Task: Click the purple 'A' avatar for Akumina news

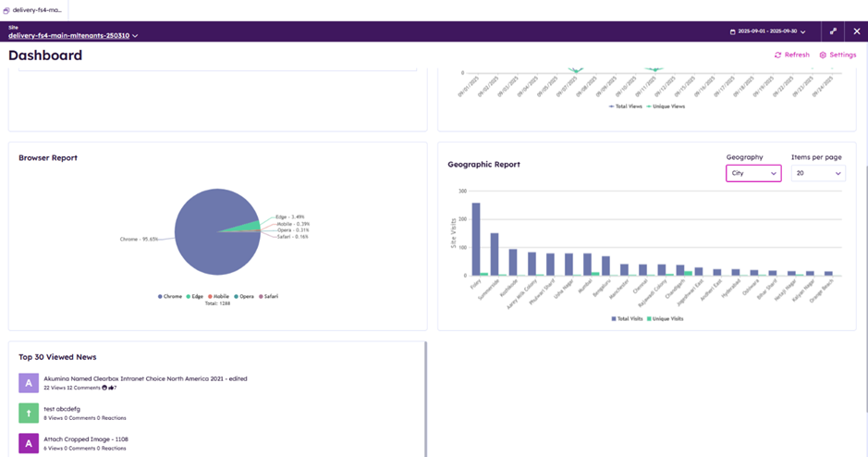Action: tap(29, 382)
